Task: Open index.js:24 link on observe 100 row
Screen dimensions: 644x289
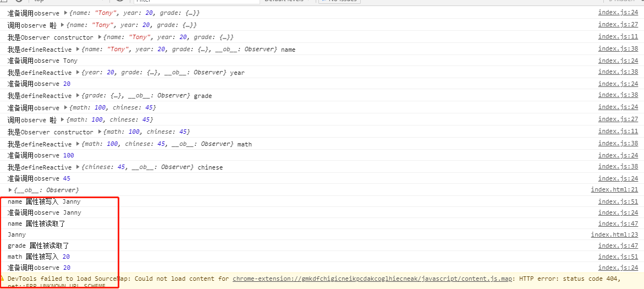Action: pyautogui.click(x=618, y=155)
